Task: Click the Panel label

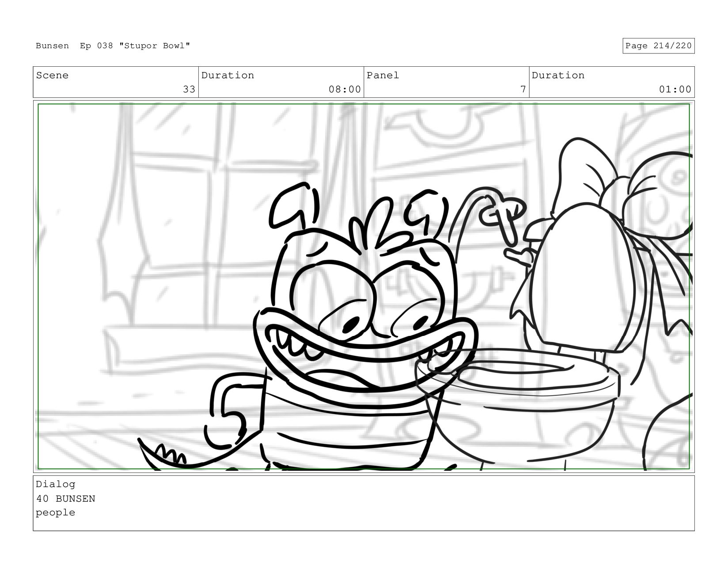Action: (383, 76)
